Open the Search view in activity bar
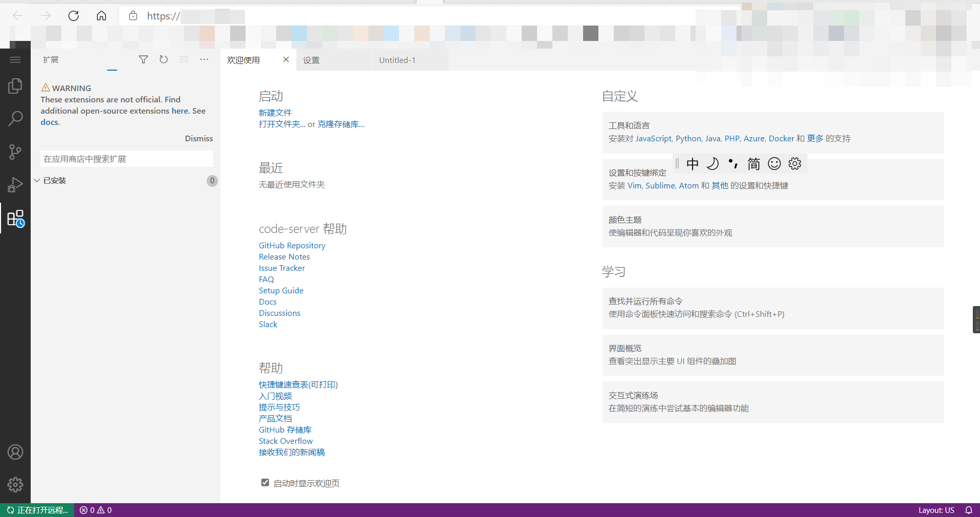Image resolution: width=980 pixels, height=517 pixels. click(x=15, y=119)
